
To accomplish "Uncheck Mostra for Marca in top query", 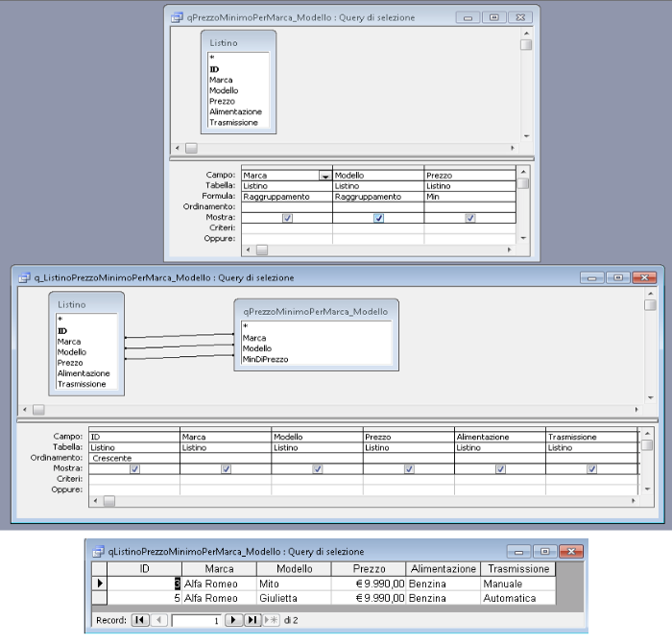I will pos(287,218).
